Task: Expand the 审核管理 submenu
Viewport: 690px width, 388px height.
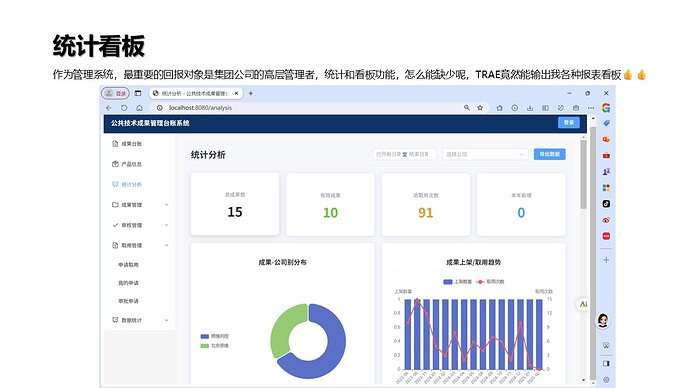Action: (140, 225)
